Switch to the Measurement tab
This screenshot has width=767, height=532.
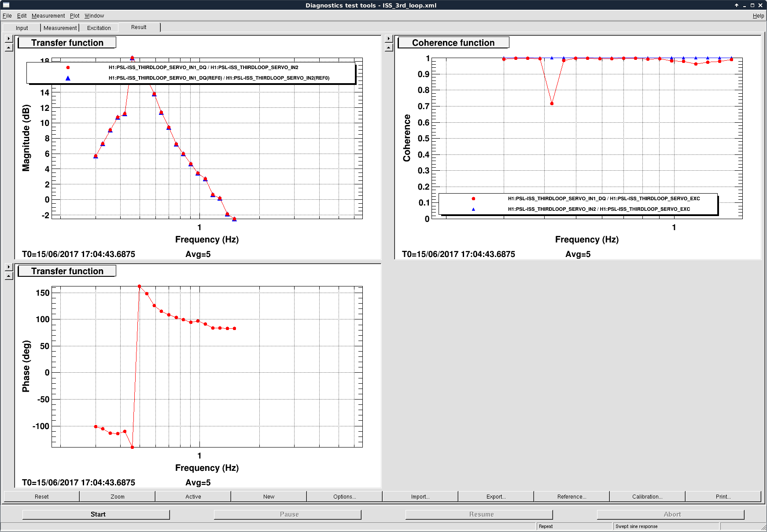coord(60,28)
